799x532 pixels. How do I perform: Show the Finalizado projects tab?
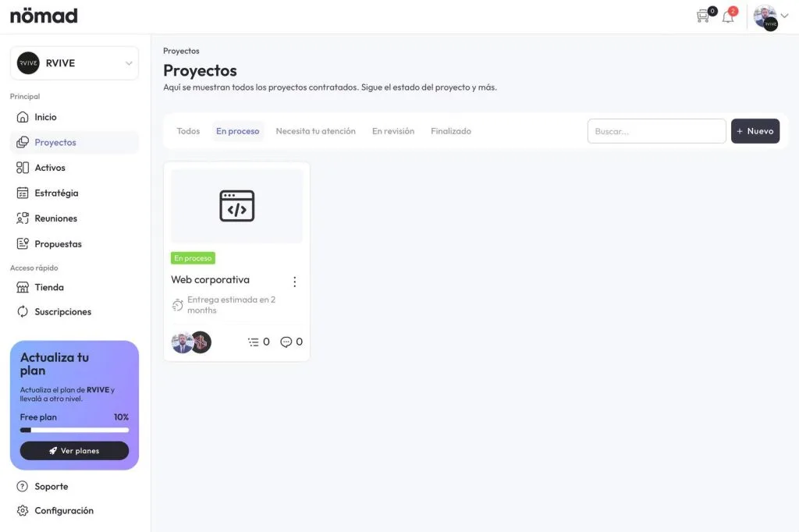coord(451,131)
